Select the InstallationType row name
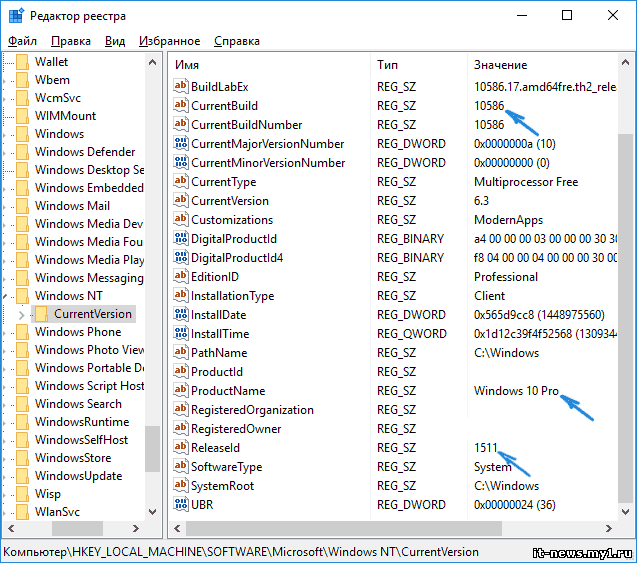This screenshot has height=563, width=637. 233,296
